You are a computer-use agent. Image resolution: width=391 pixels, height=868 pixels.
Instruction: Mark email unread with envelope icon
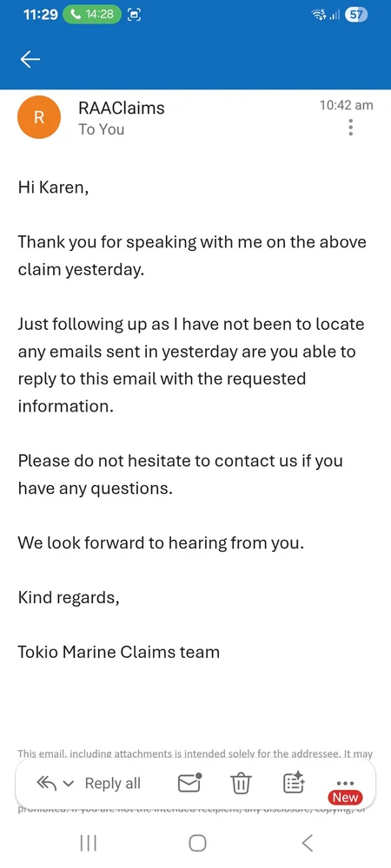(x=189, y=783)
